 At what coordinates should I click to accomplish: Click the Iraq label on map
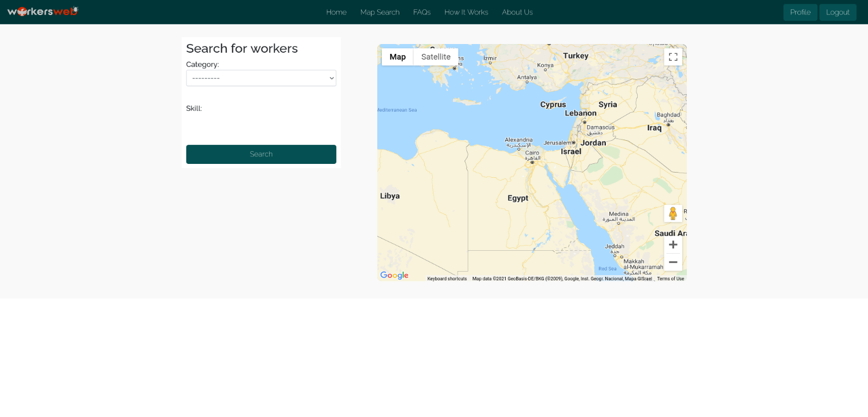point(654,127)
